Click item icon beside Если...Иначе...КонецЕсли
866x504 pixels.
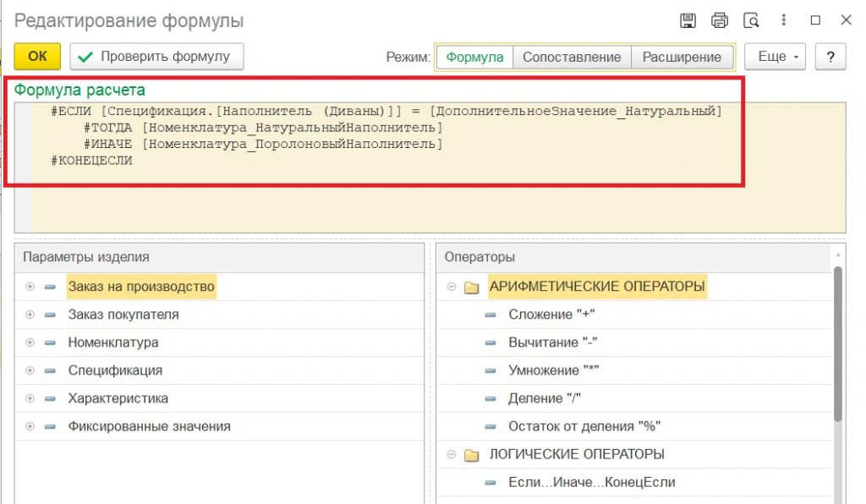(x=491, y=483)
